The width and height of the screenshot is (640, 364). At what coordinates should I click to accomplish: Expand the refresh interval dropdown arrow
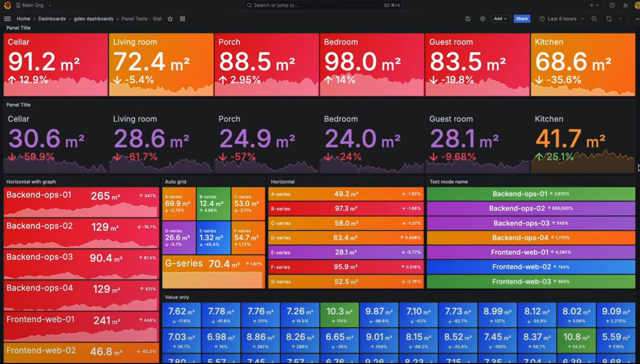point(620,19)
